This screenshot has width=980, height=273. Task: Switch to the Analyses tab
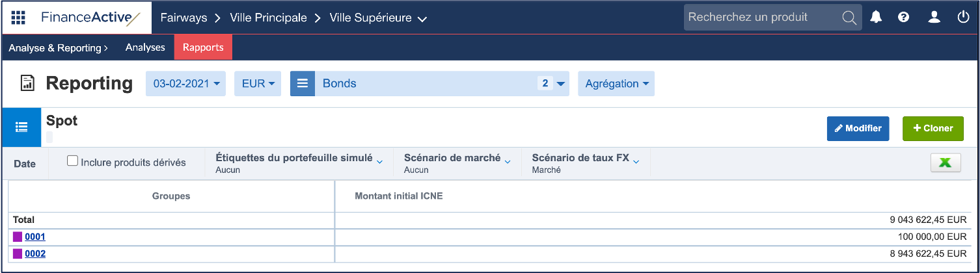[145, 47]
